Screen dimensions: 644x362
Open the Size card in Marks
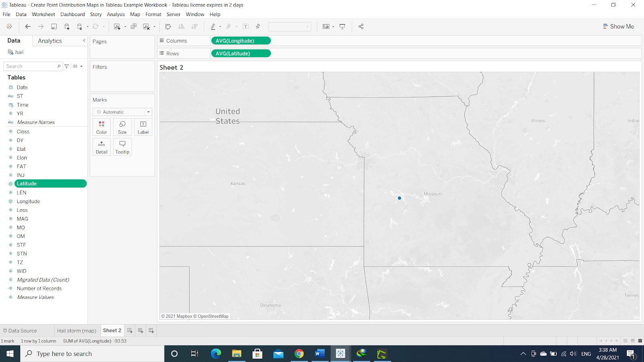click(x=122, y=128)
